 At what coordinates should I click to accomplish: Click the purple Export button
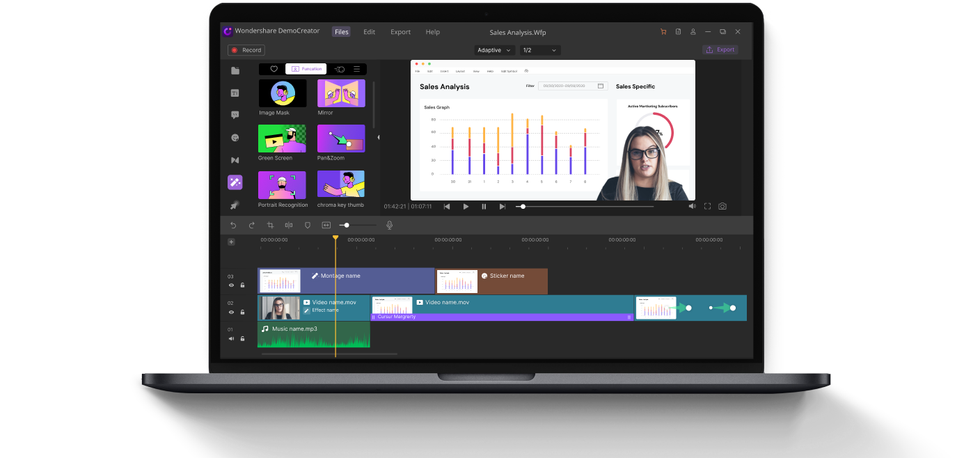pos(720,49)
